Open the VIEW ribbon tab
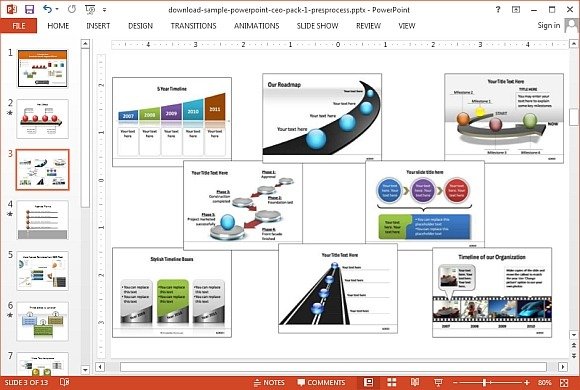The image size is (580, 390). tap(407, 26)
